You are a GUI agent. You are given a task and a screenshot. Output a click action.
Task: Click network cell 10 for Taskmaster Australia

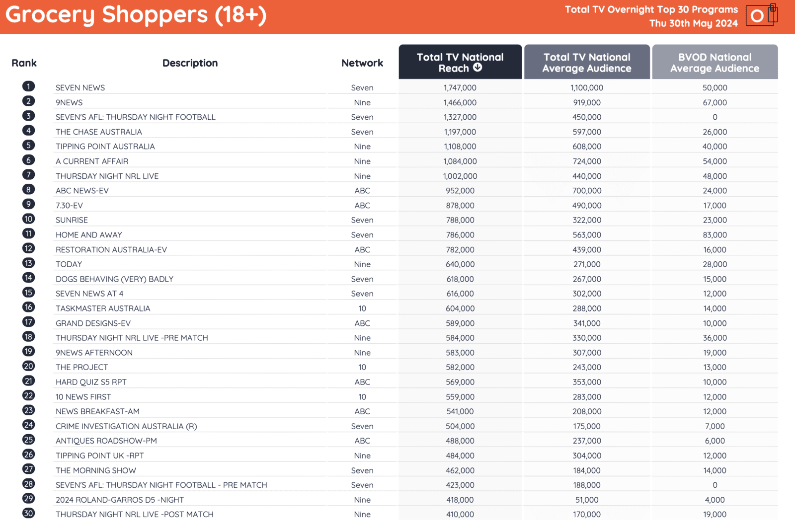362,308
